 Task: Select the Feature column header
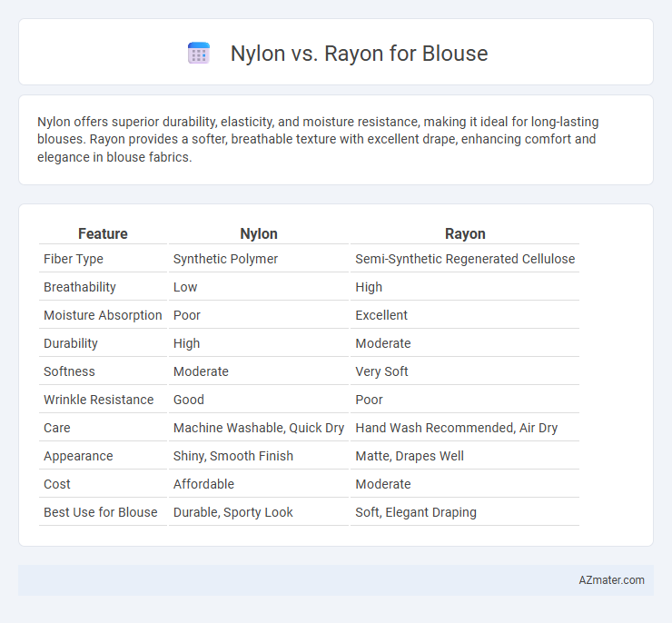[x=103, y=233]
